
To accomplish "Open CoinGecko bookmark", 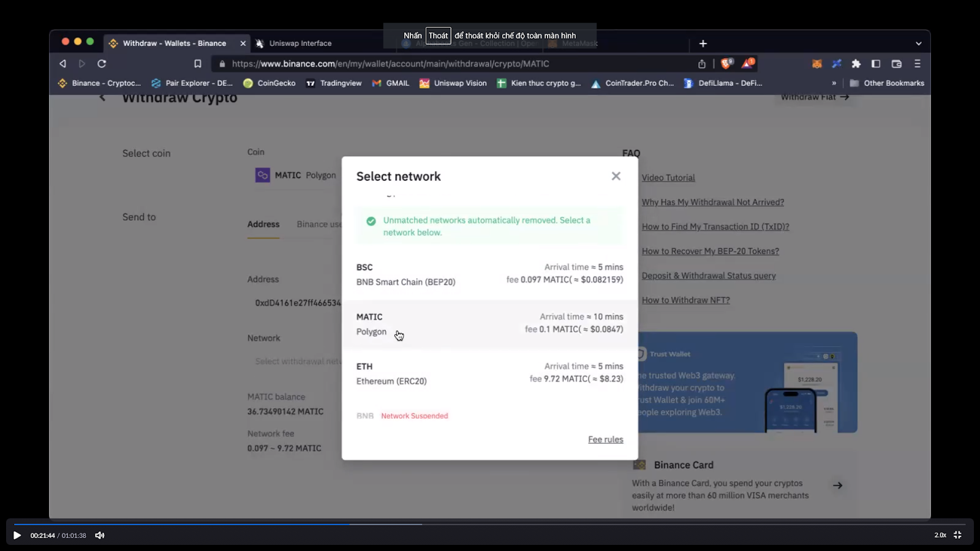I will coord(269,83).
